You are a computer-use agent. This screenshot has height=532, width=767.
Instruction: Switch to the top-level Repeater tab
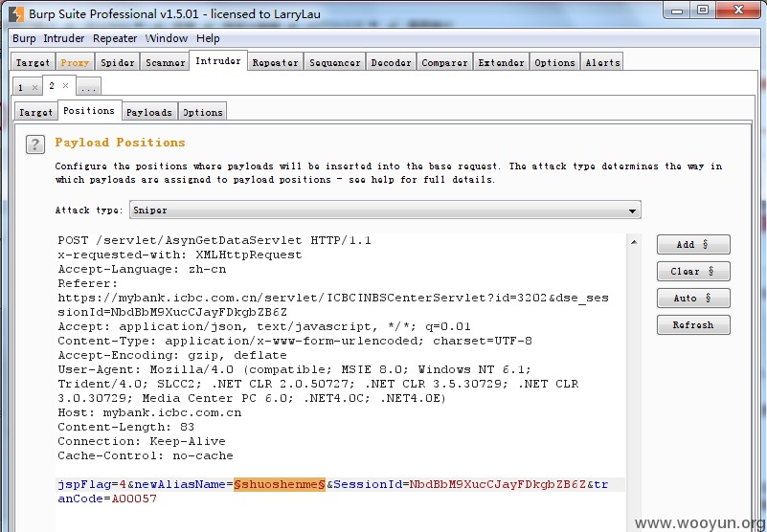point(276,62)
